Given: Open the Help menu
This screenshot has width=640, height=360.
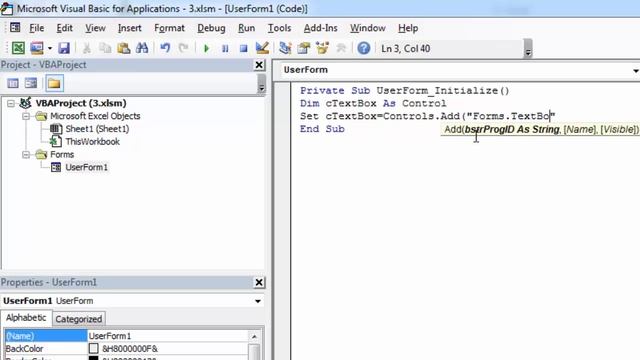Looking at the screenshot, I should pyautogui.click(x=408, y=28).
